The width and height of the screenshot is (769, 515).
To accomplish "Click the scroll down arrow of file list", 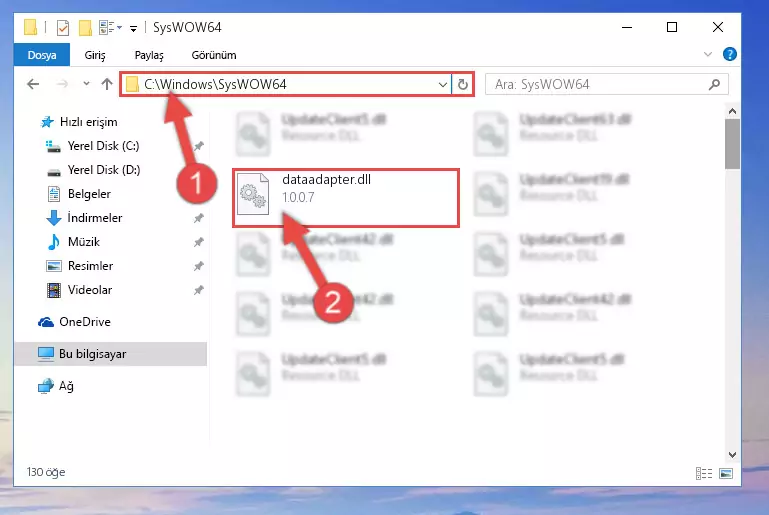I will 732,455.
